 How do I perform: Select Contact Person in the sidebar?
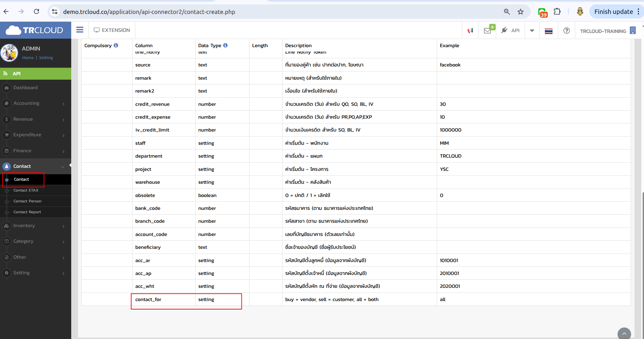[27, 201]
